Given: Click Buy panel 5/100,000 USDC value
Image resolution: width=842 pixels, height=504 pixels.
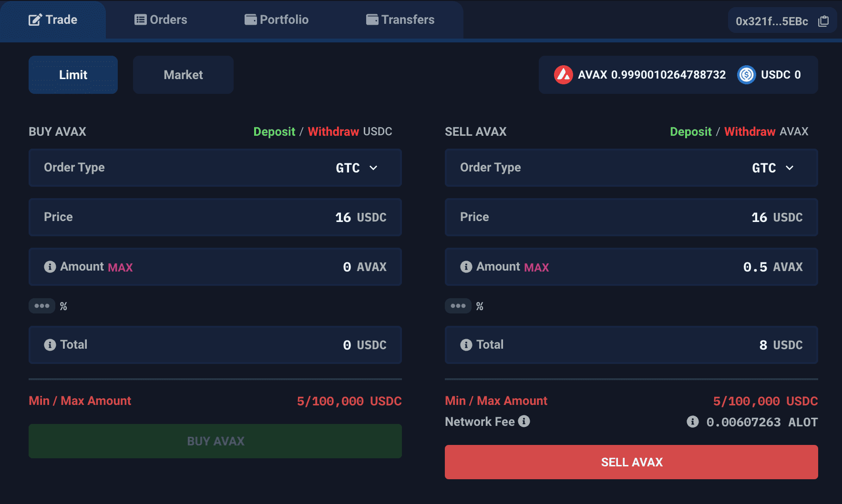Looking at the screenshot, I should click(349, 401).
